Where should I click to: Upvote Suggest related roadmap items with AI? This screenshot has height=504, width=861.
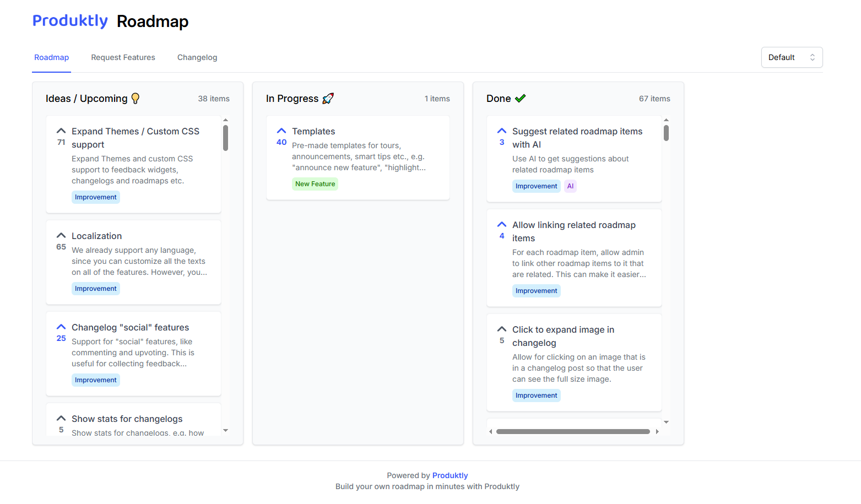pos(502,132)
